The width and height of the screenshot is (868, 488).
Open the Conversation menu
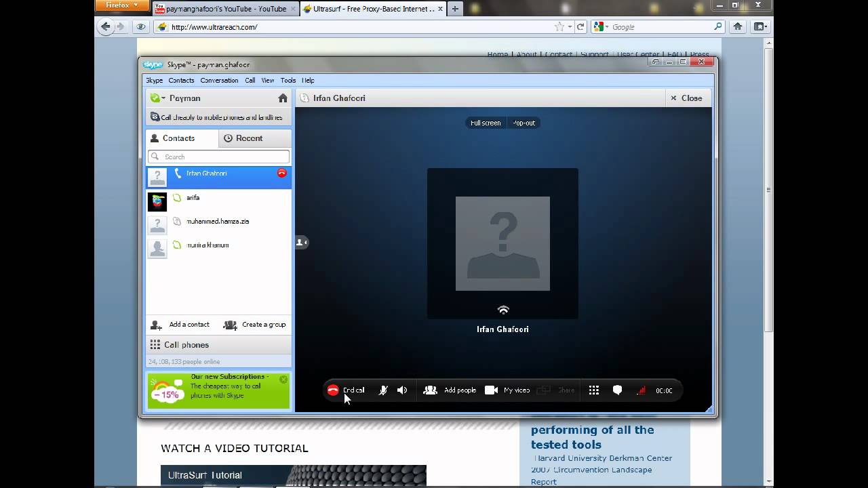(219, 81)
